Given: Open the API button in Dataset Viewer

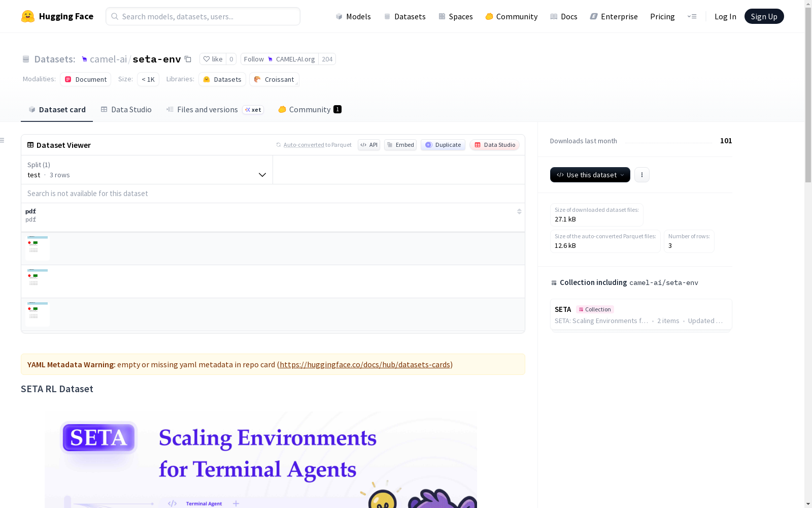Looking at the screenshot, I should click(x=369, y=145).
